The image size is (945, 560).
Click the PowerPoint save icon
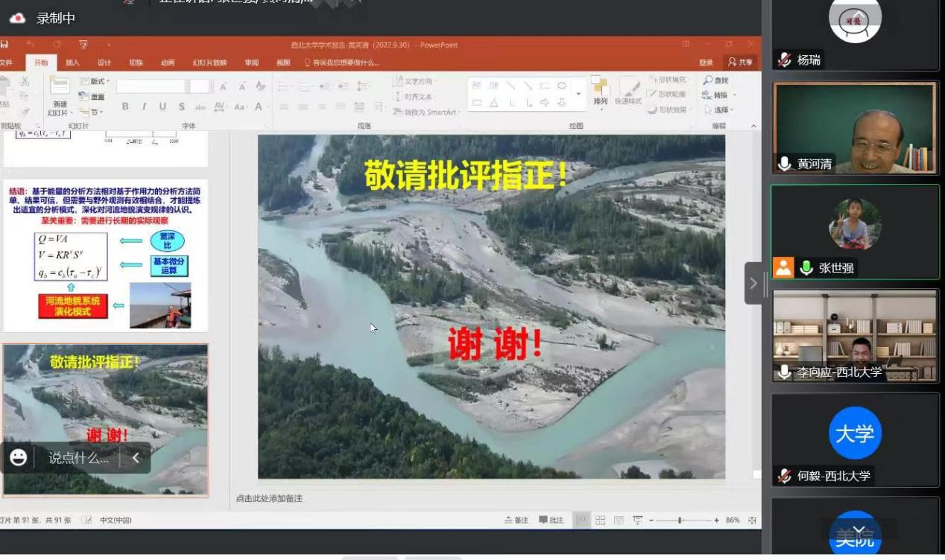(x=4, y=45)
